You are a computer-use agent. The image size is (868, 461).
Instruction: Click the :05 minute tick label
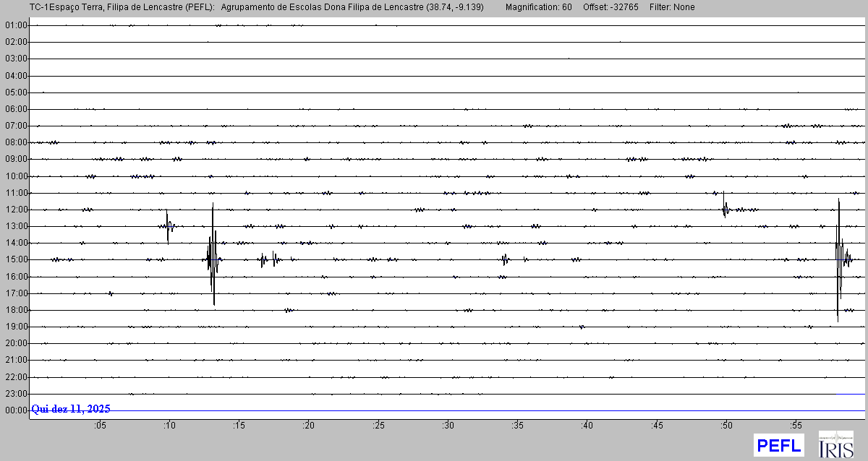[100, 426]
